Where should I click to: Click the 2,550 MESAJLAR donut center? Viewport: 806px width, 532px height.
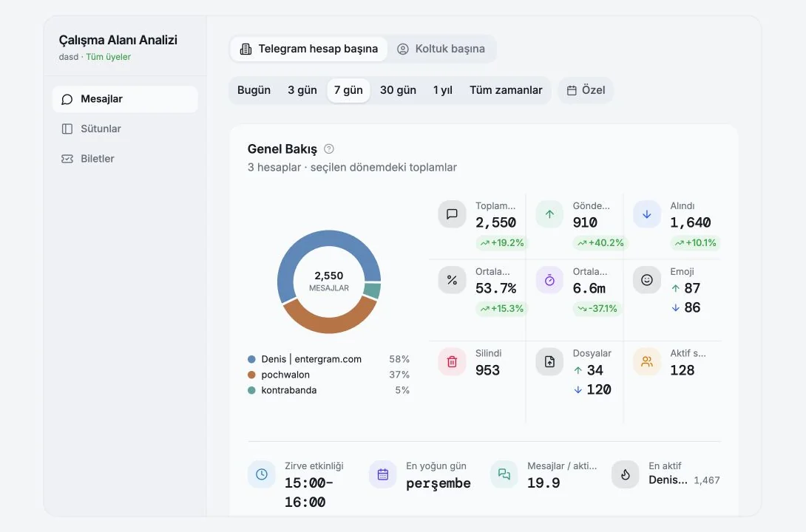(329, 281)
